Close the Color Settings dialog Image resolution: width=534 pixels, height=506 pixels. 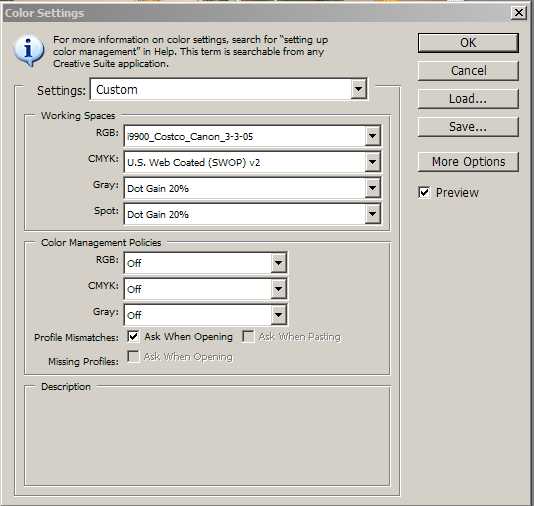click(x=519, y=13)
